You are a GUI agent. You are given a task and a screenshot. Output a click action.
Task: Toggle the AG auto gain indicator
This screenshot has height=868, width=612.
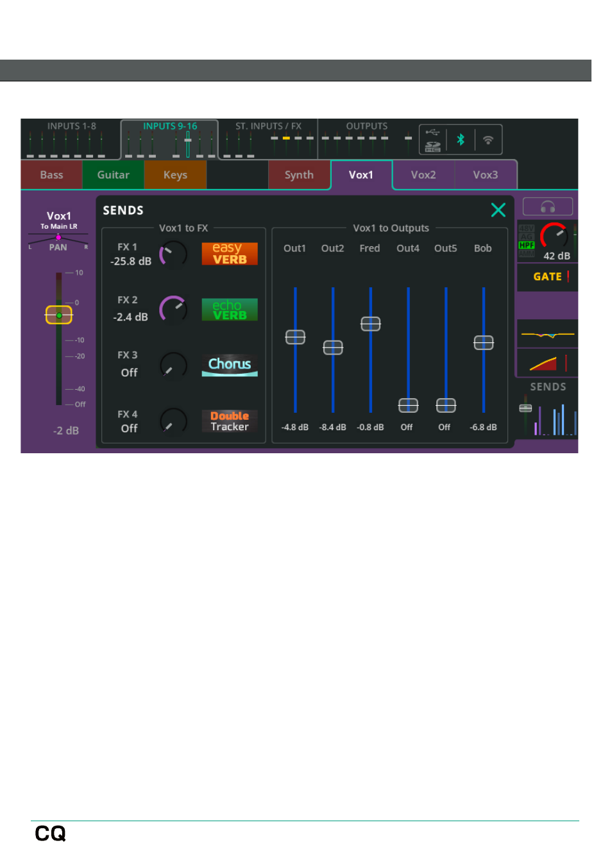[x=527, y=237]
